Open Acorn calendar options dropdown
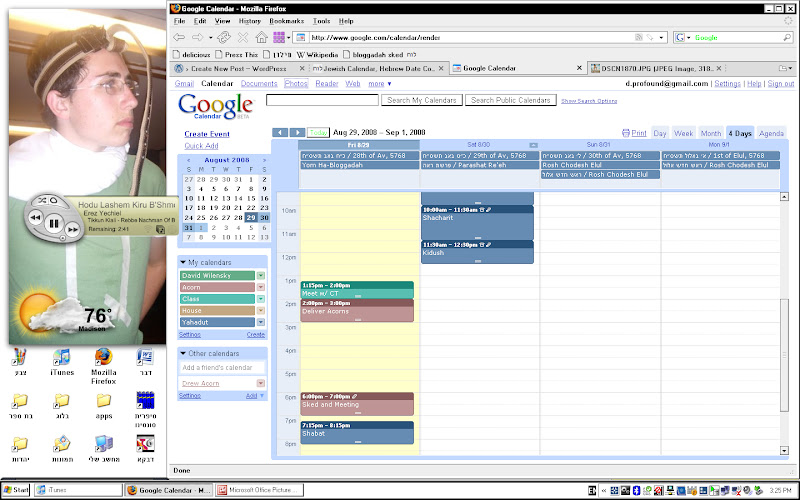 click(261, 287)
